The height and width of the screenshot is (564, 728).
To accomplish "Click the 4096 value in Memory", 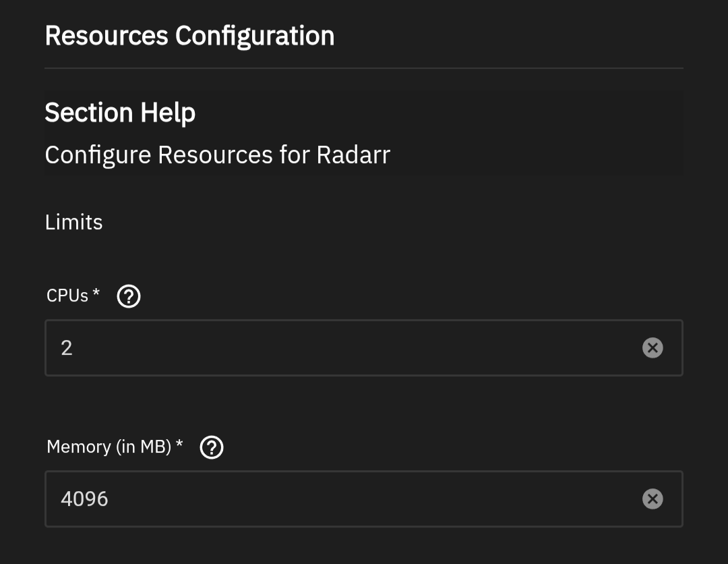I will (84, 499).
